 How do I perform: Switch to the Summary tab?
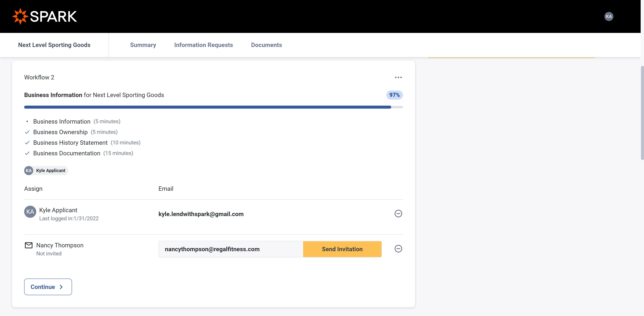coord(143,45)
